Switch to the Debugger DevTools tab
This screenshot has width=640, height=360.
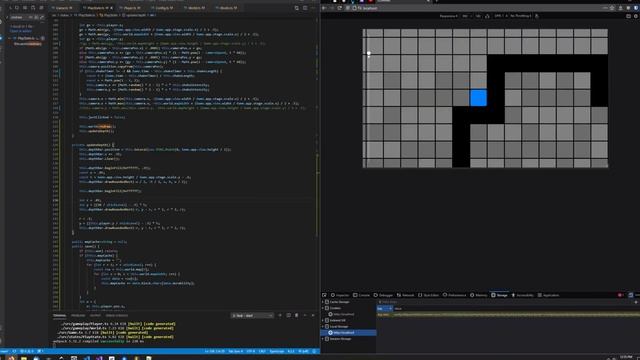pyautogui.click(x=383, y=295)
